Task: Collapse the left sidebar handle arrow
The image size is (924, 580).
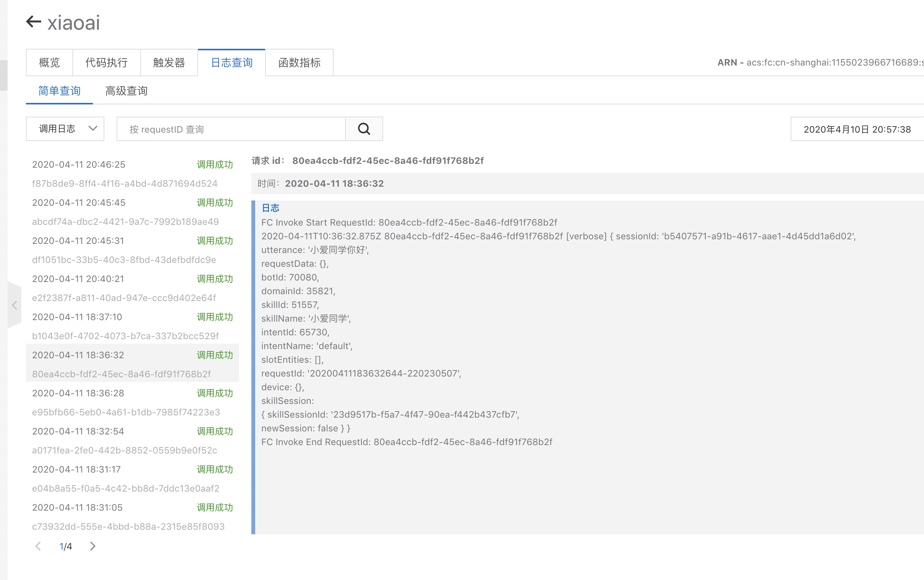Action: (x=14, y=305)
